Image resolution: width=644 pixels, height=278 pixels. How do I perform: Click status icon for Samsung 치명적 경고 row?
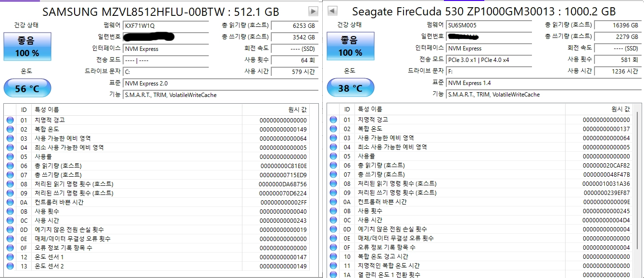tap(10, 120)
